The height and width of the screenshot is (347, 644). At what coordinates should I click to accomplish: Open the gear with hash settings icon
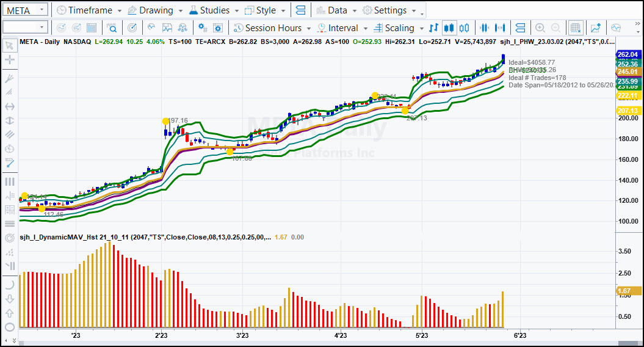click(x=203, y=28)
